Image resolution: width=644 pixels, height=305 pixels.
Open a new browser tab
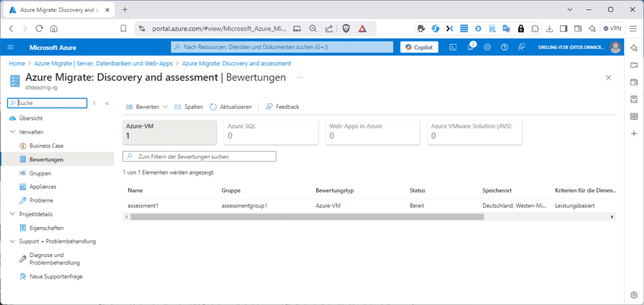[125, 9]
